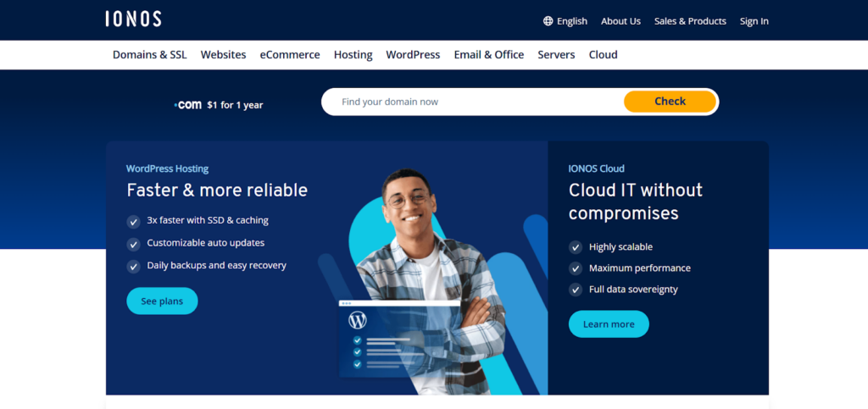Click checkmark beside 'Daily backups and easy recovery'

click(133, 267)
